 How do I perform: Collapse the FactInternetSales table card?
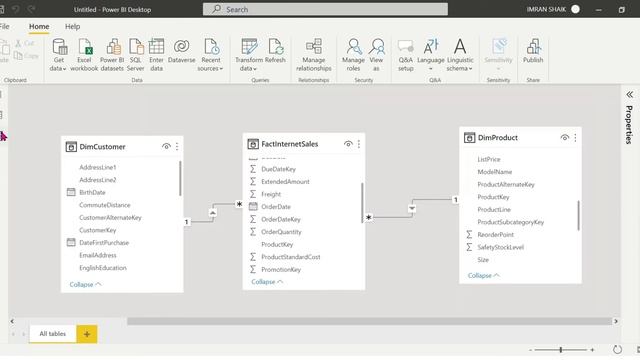pyautogui.click(x=267, y=282)
